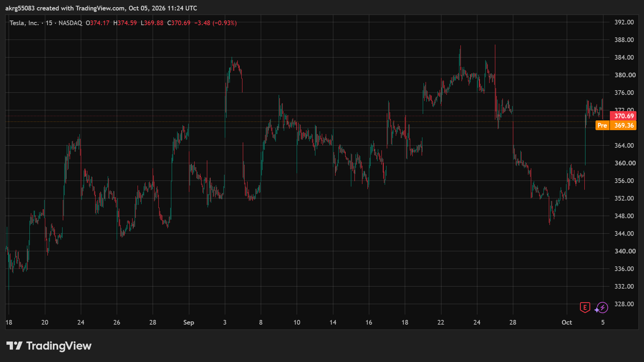Click the open value O374.17
Viewport: 644px width, 362px height.
[x=97, y=23]
